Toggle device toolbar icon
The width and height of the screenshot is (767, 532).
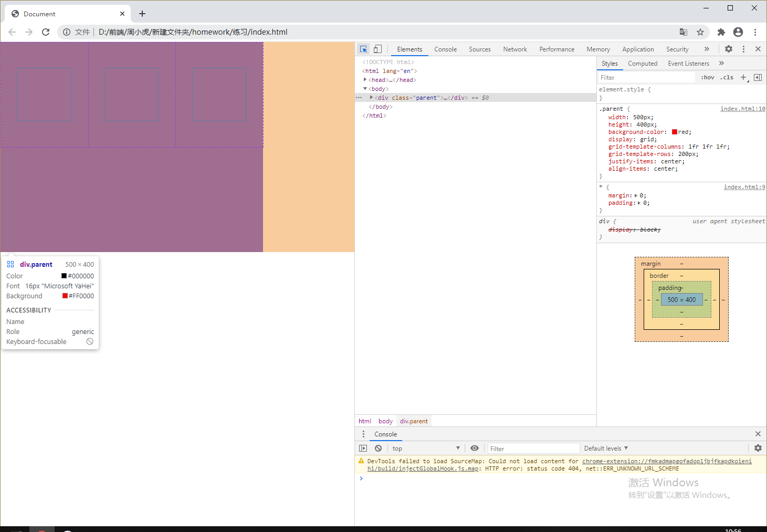(x=377, y=49)
